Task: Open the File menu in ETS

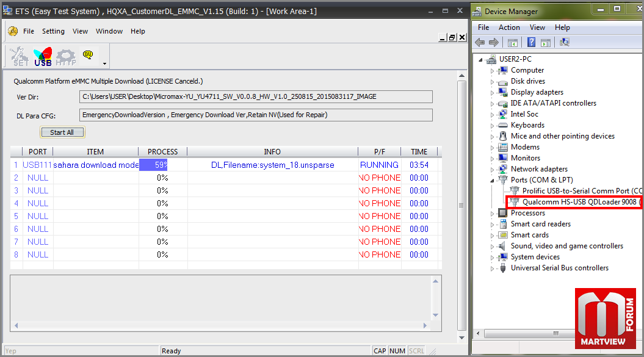Action: tap(29, 31)
